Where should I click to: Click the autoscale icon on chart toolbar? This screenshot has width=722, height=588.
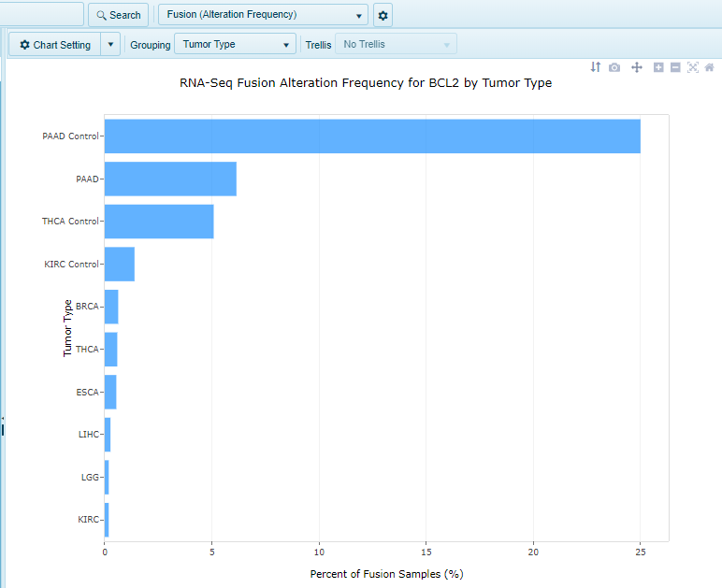coord(693,67)
